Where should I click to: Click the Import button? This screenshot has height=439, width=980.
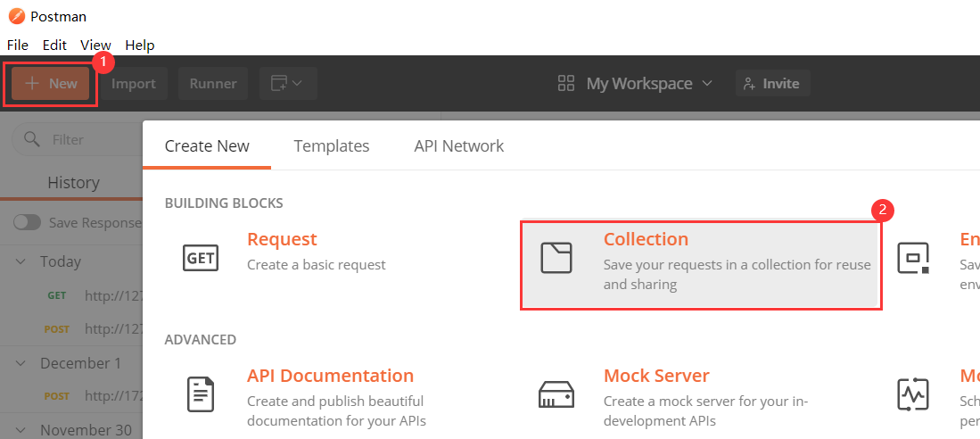133,84
